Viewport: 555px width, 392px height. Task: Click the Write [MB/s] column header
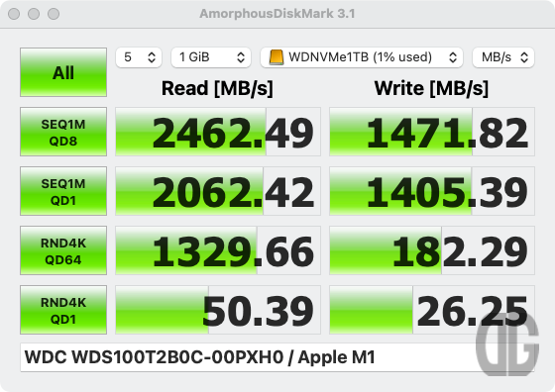(431, 88)
